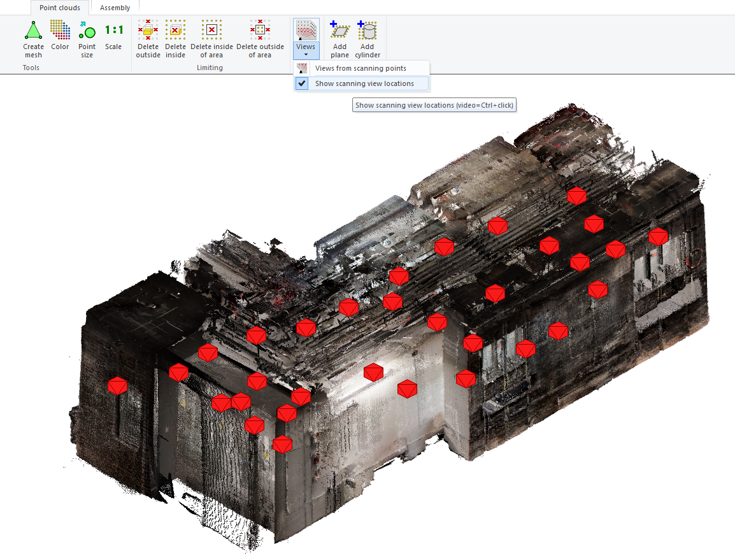Choose the Delete outside tool
The height and width of the screenshot is (560, 735).
[148, 31]
